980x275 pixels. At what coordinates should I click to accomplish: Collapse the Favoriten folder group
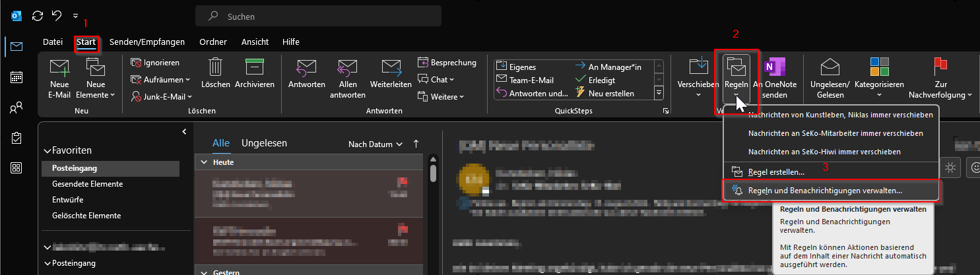48,150
